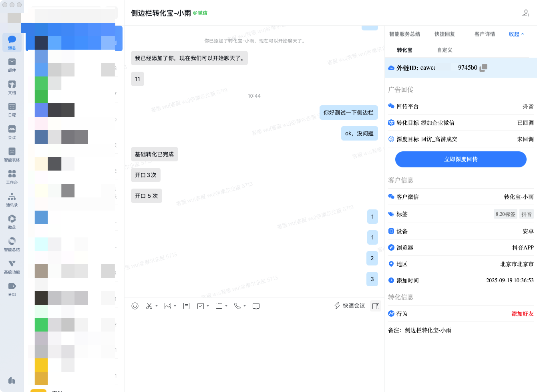Open the 文档 documents section
Screen dimensions: 537x392
(12, 87)
